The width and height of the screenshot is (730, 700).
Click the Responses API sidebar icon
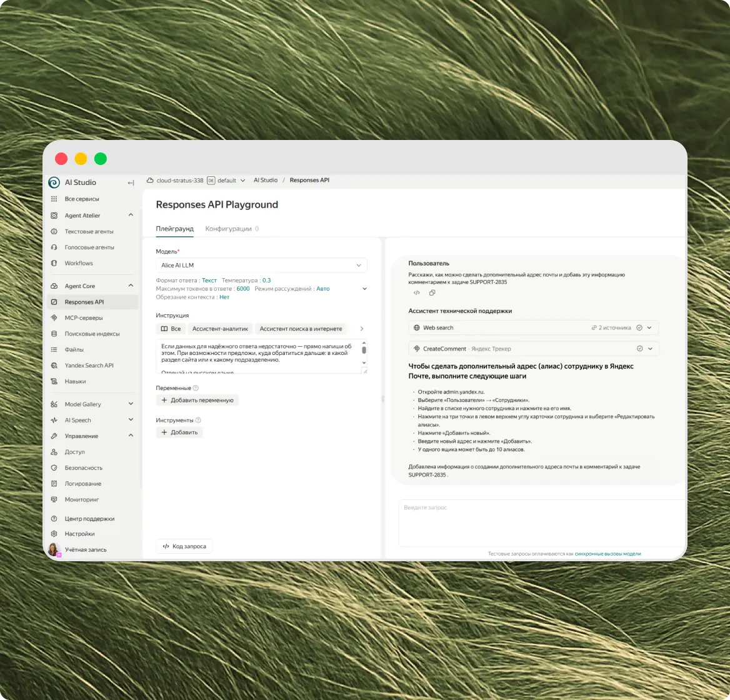click(54, 302)
